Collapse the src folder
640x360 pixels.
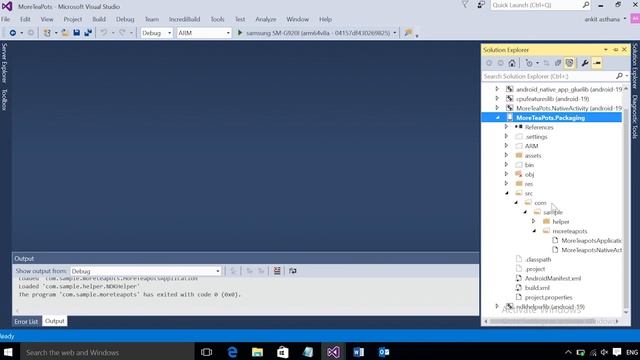click(507, 193)
